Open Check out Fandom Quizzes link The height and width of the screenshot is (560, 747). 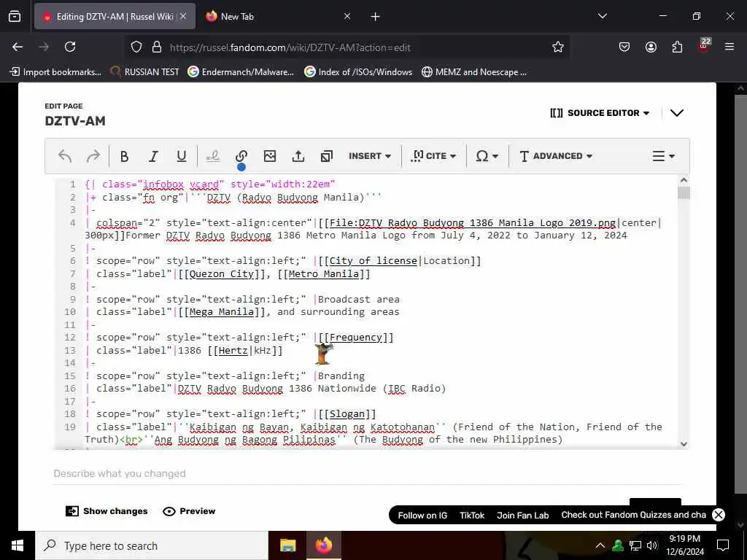[634, 515]
